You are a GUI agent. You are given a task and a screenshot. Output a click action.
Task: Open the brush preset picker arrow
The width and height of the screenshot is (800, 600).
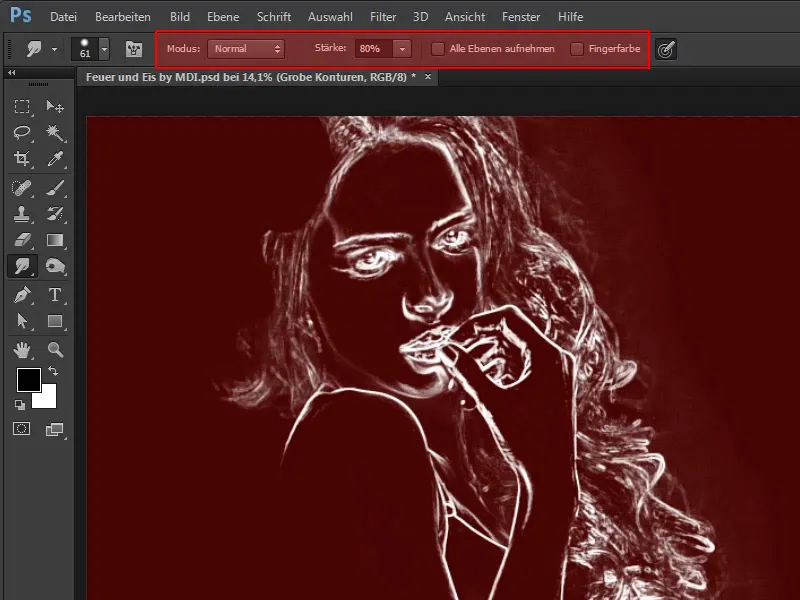point(104,49)
